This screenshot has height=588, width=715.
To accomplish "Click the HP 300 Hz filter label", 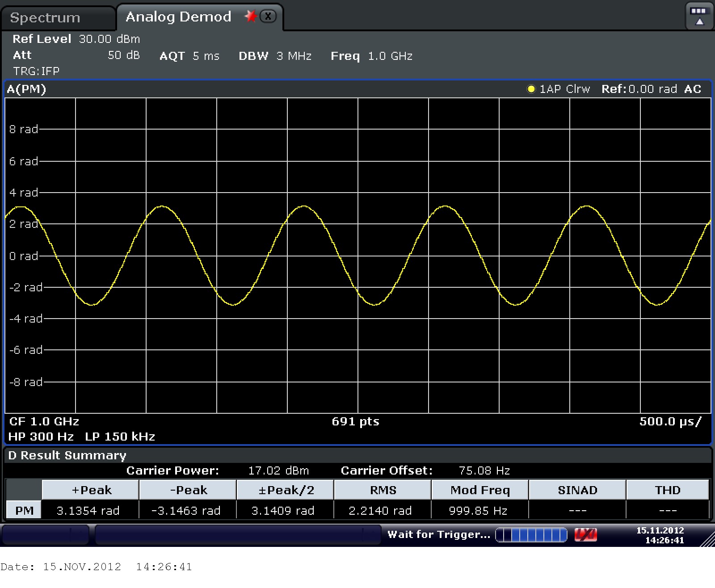I will [x=41, y=437].
